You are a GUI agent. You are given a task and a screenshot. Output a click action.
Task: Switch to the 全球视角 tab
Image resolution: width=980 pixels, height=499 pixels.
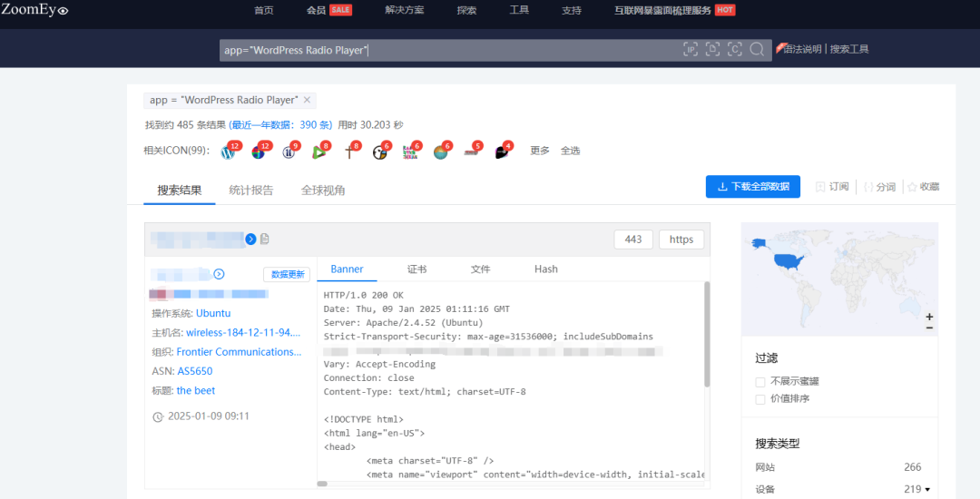coord(323,191)
